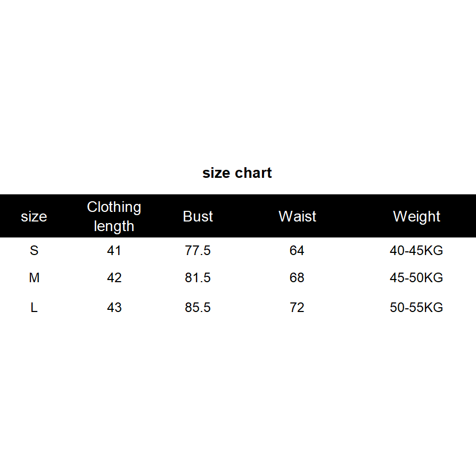Click the size L row label
476x476 pixels.
[34, 308]
